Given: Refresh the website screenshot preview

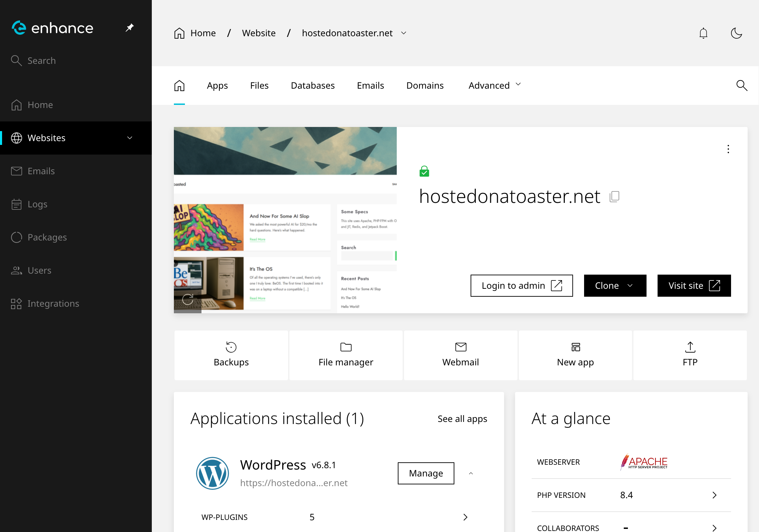Looking at the screenshot, I should point(188,299).
